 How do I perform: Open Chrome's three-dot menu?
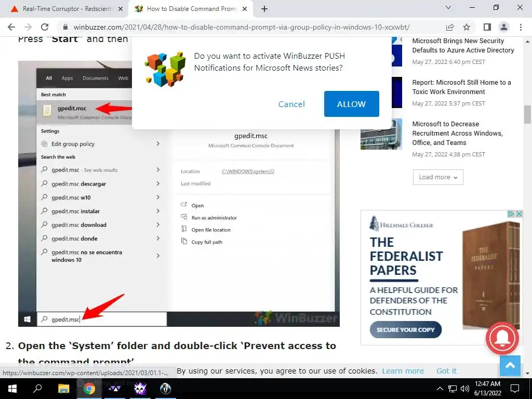click(x=521, y=27)
